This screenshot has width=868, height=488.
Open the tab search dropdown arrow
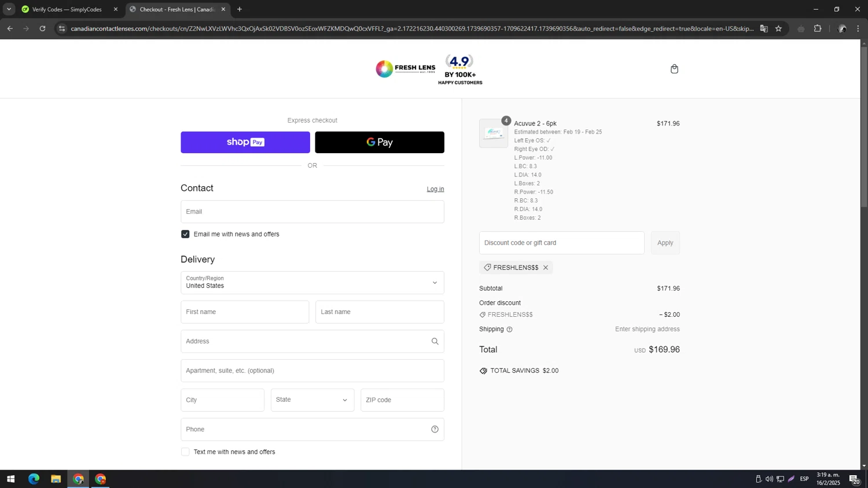[x=9, y=9]
